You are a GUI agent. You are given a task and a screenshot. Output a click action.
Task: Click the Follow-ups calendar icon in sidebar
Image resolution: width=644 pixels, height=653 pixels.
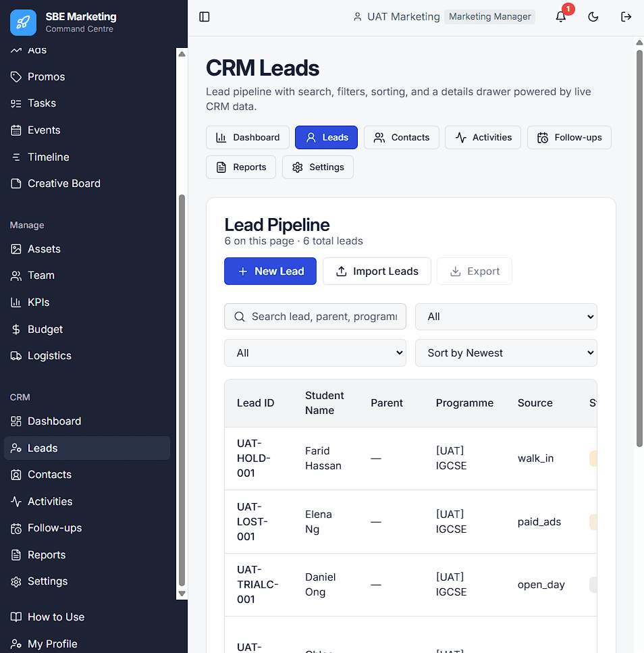tap(16, 529)
